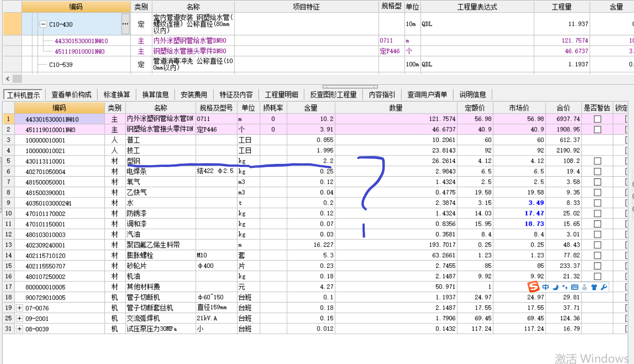Screen dimensions: 634x364
Task: Click the left arrow of upper scrollbar
Action: coord(7,79)
